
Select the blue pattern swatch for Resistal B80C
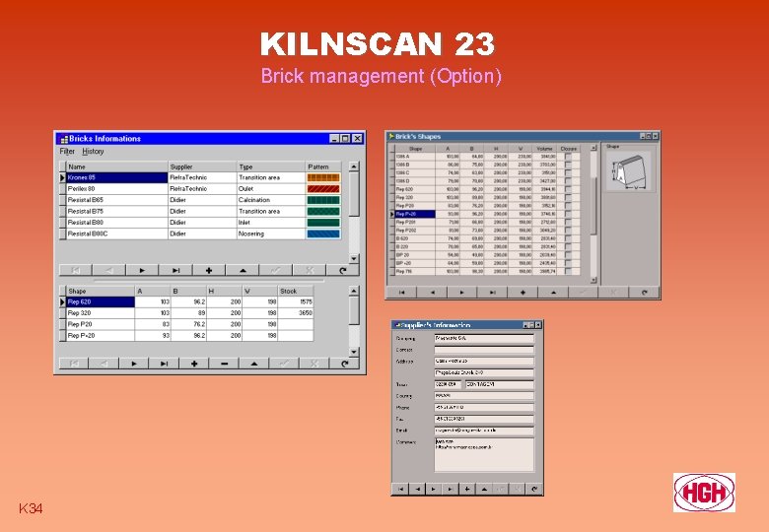click(323, 233)
